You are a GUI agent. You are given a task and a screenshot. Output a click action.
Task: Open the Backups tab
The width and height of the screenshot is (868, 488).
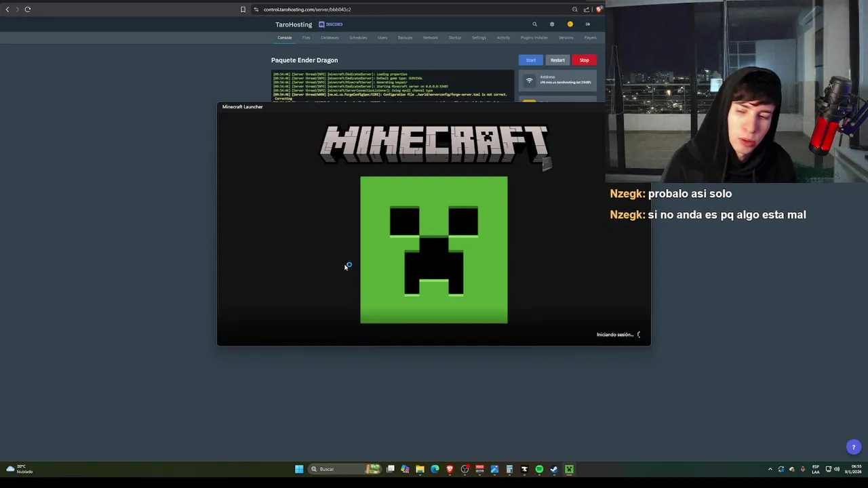pyautogui.click(x=405, y=38)
